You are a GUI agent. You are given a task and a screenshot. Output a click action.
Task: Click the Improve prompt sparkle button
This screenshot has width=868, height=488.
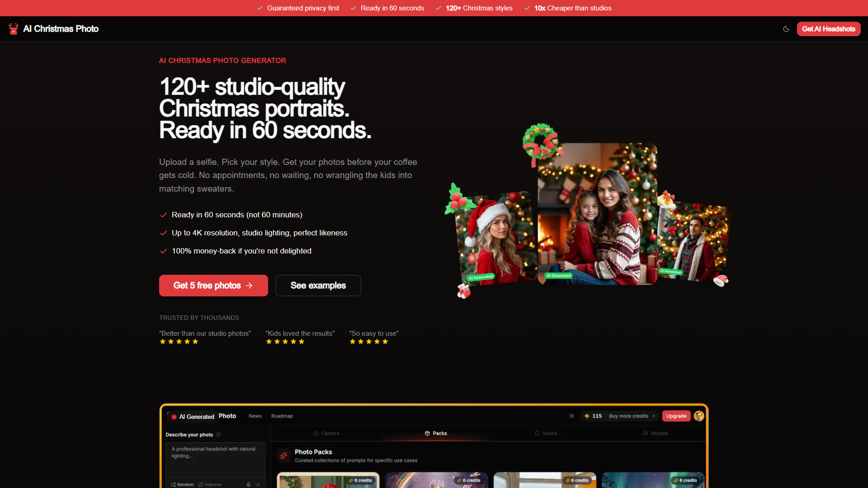[x=210, y=484]
